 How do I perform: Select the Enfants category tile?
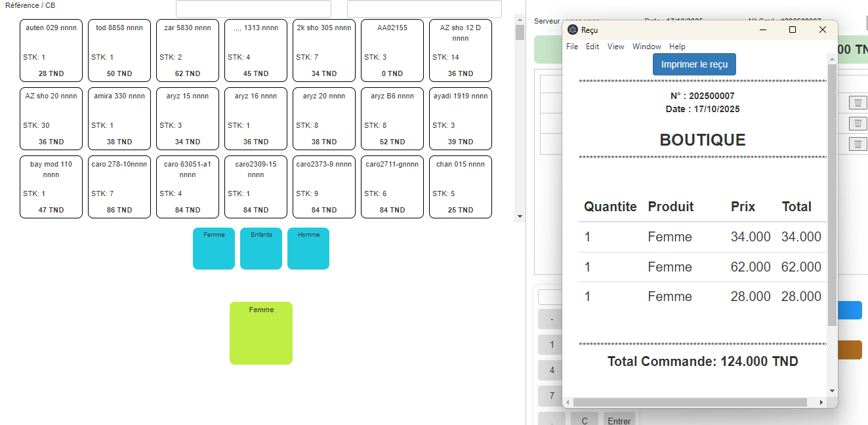[260, 249]
